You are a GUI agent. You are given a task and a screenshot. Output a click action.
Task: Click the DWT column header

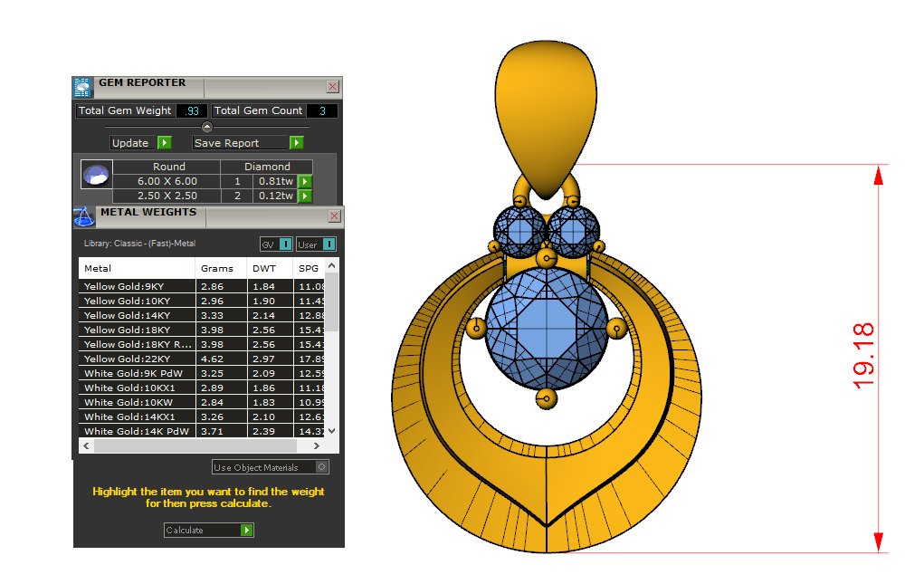(270, 268)
